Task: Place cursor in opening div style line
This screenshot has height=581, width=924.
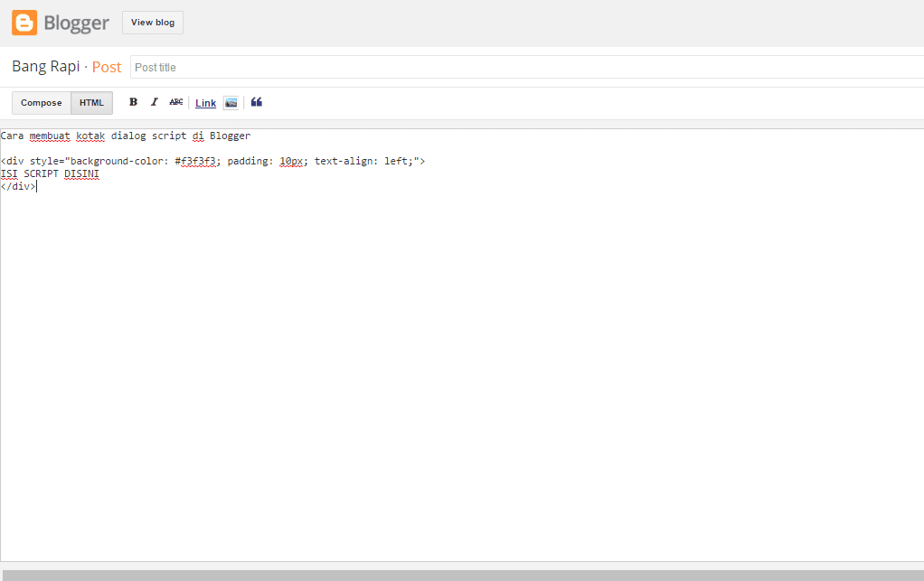Action: 212,161
